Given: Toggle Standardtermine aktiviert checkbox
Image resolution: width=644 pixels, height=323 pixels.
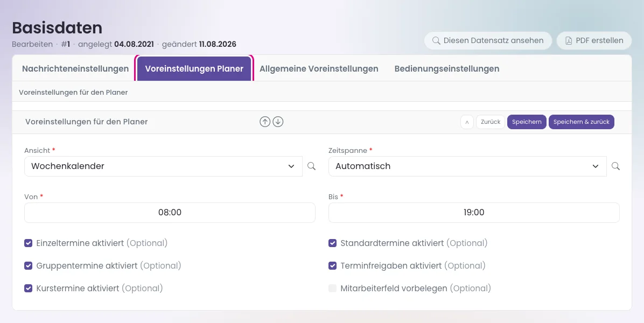Looking at the screenshot, I should 333,243.
